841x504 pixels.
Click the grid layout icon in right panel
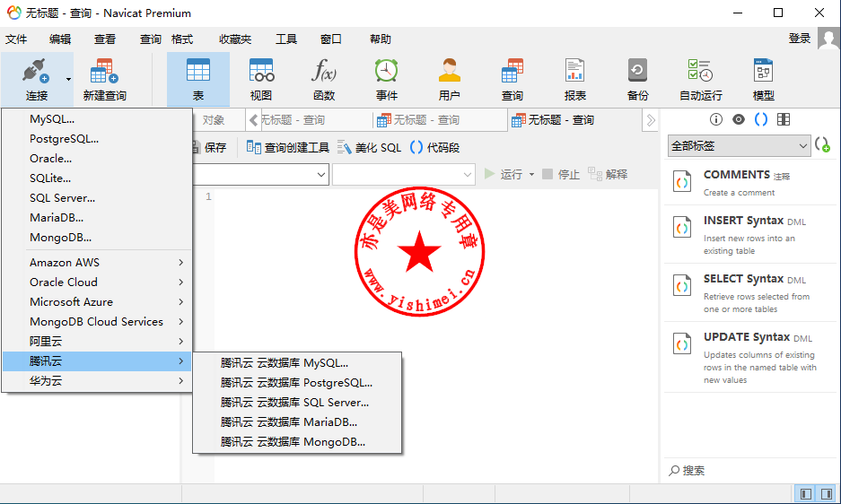coord(784,119)
